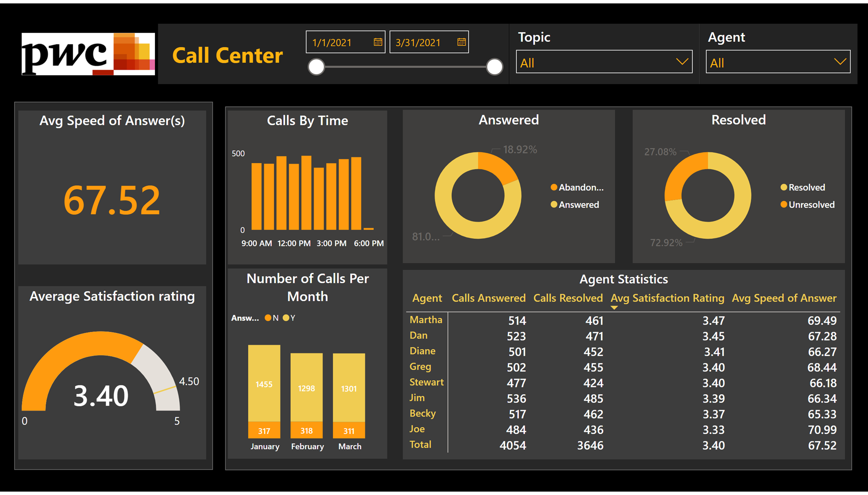868x495 pixels.
Task: Click the orange N legend dot
Action: 268,317
